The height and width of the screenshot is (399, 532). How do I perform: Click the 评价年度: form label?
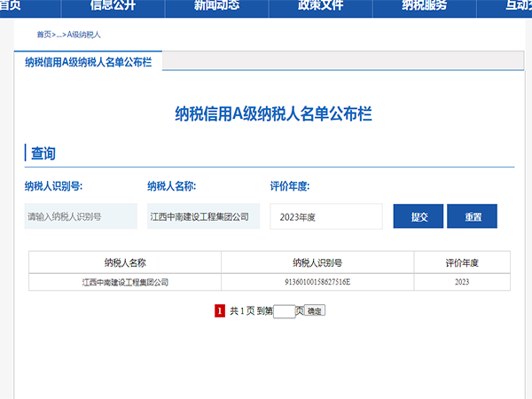[x=290, y=186]
